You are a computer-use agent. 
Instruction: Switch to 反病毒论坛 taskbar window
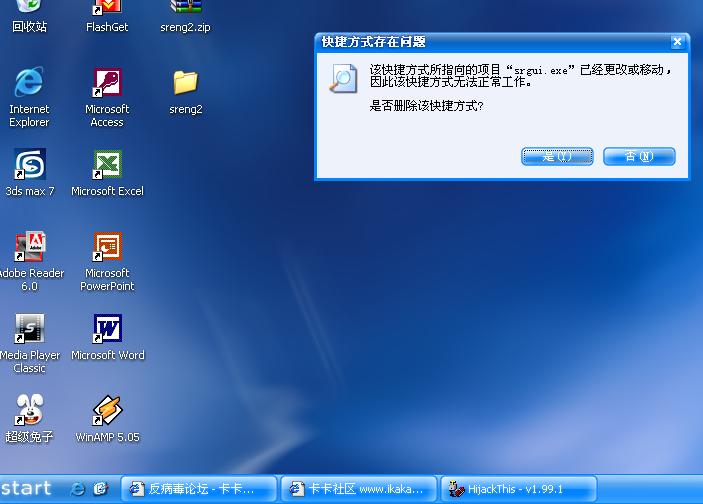[199, 489]
